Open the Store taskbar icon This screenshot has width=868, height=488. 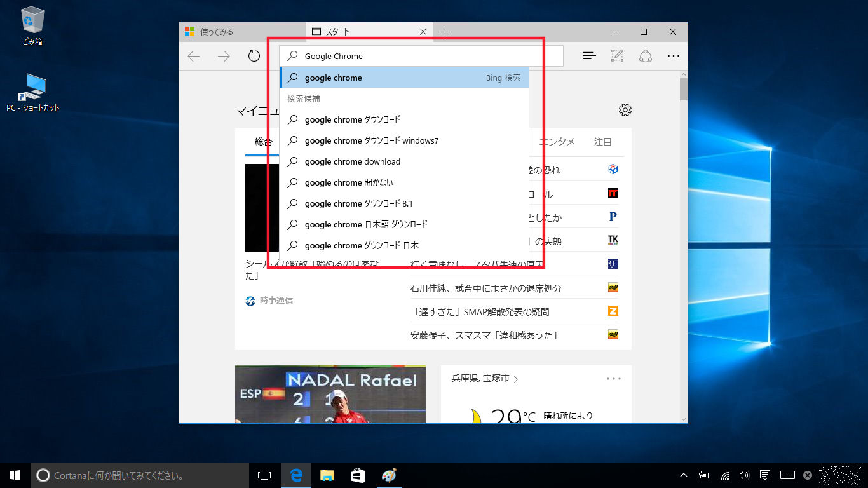point(358,475)
